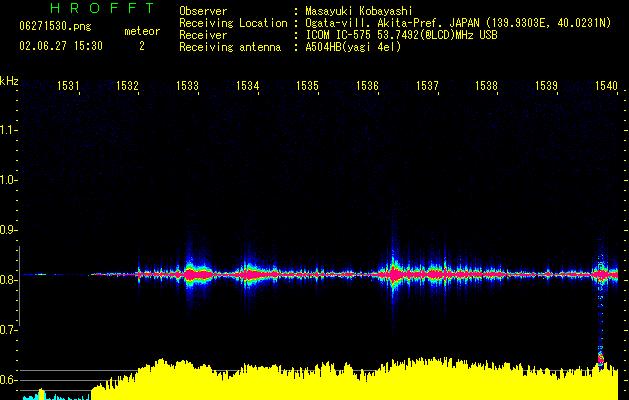Click the 1539 time axis marker

[546, 85]
